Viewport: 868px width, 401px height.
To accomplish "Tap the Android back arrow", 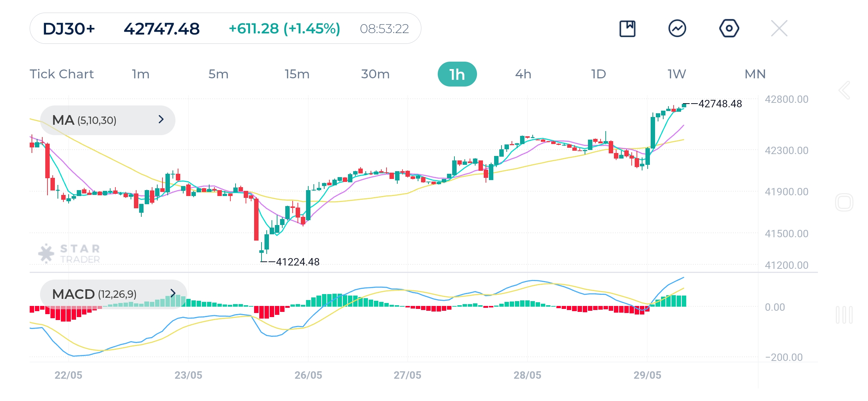I will [x=845, y=90].
